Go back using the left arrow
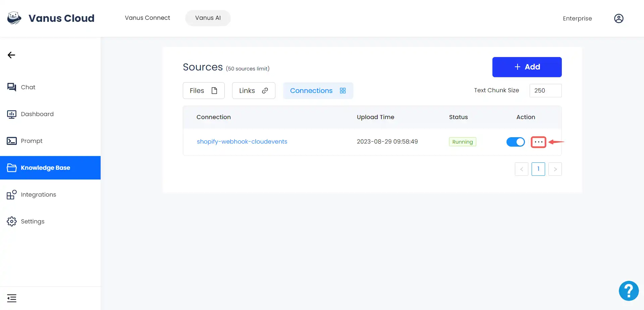The image size is (644, 310). (11, 55)
